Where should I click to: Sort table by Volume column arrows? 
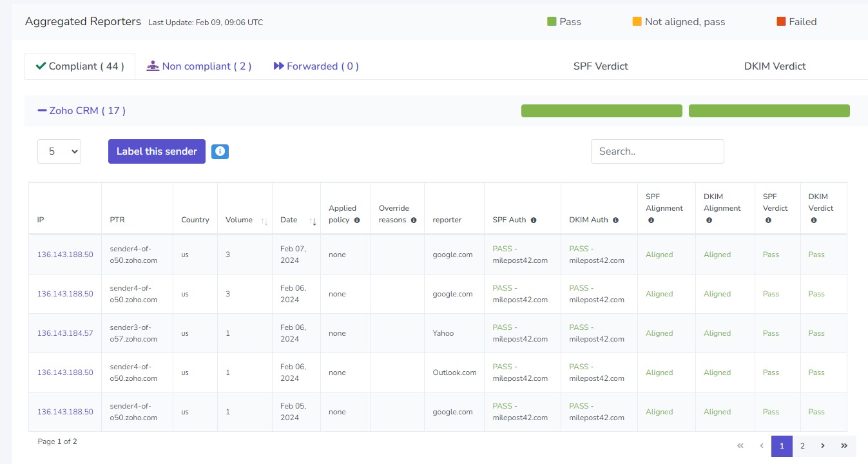(264, 221)
